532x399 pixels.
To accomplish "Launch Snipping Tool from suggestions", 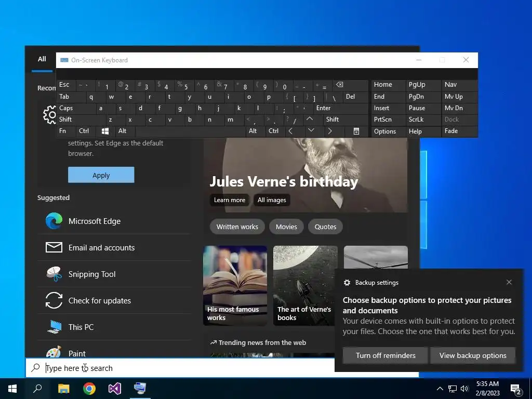I will tap(114, 274).
